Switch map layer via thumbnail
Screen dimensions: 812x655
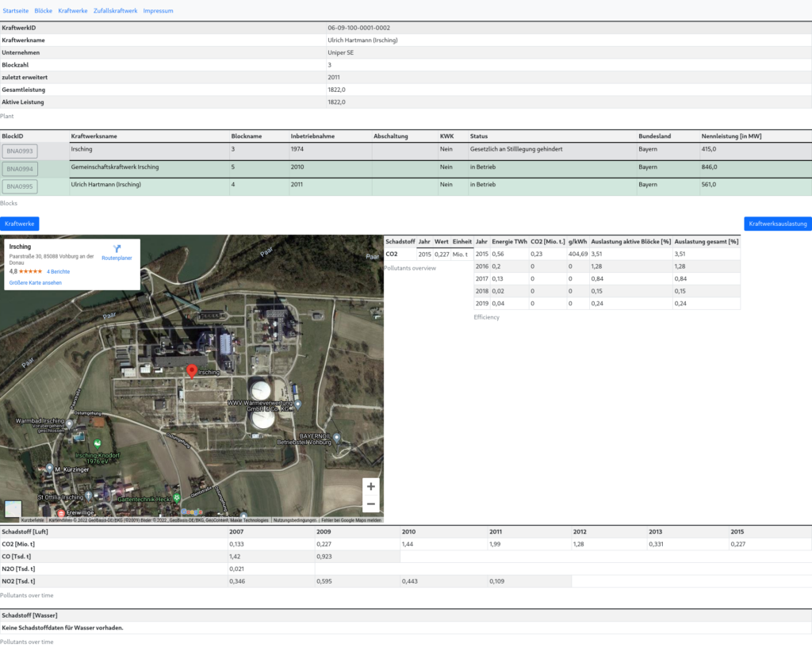point(13,509)
